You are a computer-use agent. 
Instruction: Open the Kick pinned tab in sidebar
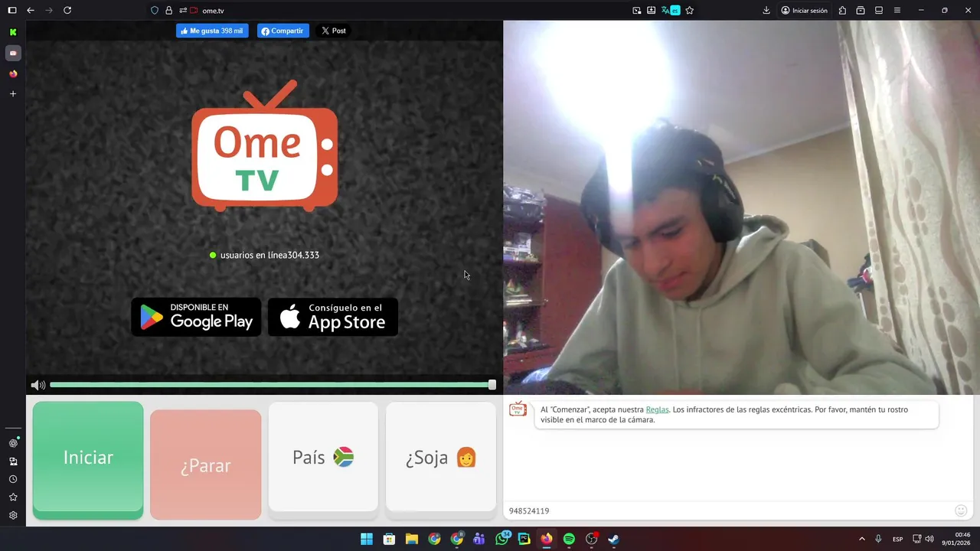[13, 32]
